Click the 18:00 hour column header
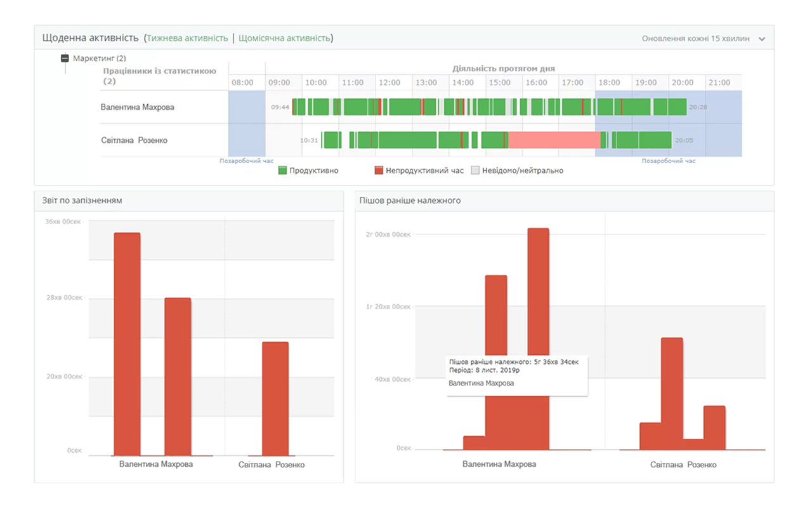This screenshot has height=508, width=812. coord(610,83)
